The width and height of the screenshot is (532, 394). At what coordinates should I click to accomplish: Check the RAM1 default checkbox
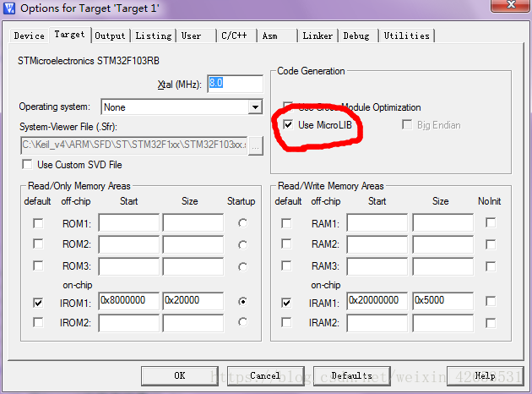pos(286,223)
